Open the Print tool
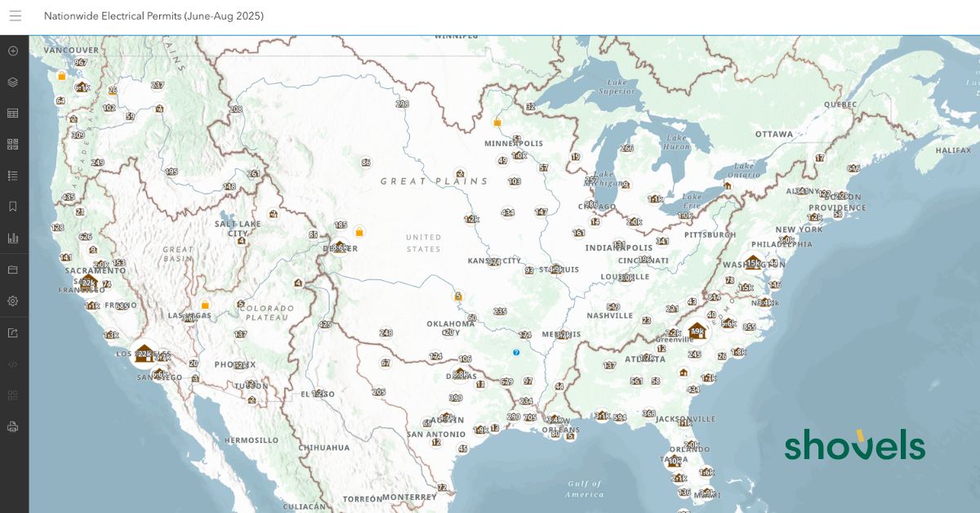The width and height of the screenshot is (980, 513). tap(12, 425)
